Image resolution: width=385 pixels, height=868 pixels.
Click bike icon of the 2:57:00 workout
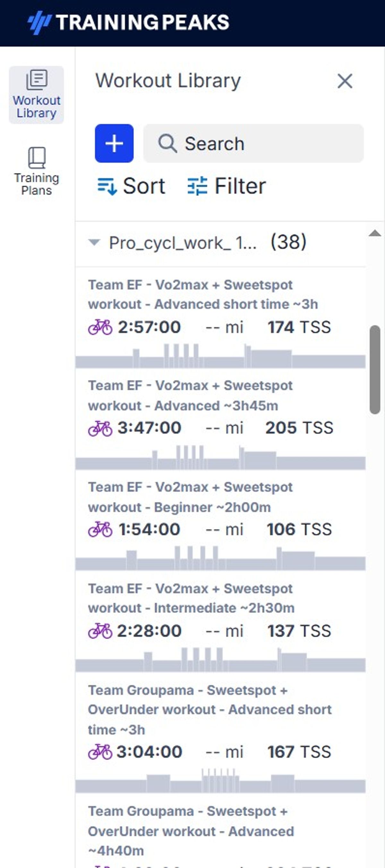point(100,327)
